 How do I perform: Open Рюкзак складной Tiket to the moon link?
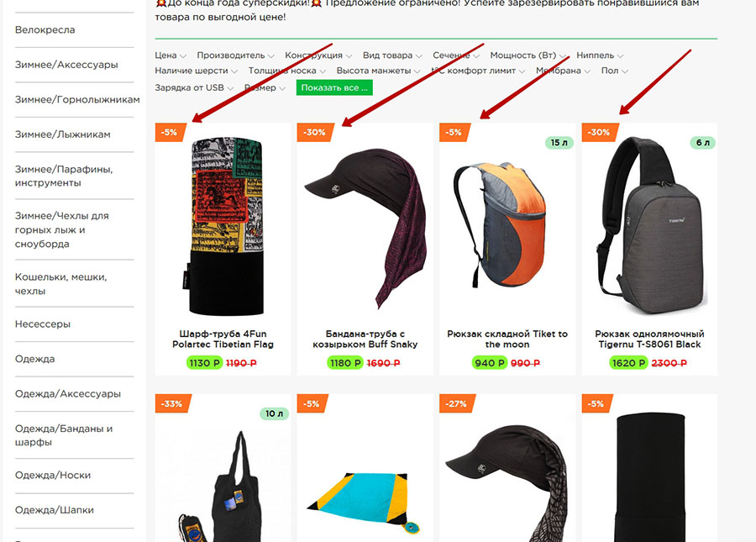(507, 339)
